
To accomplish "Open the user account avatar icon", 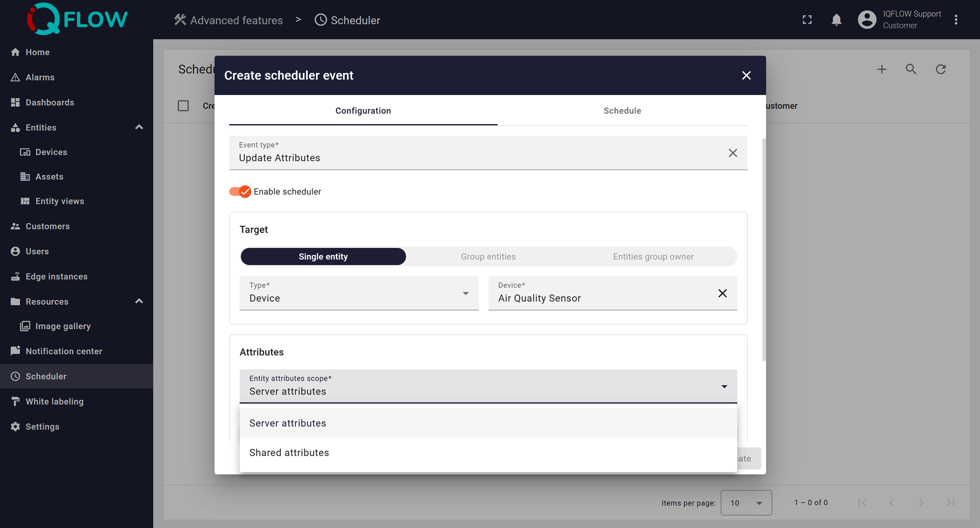I will (x=867, y=20).
